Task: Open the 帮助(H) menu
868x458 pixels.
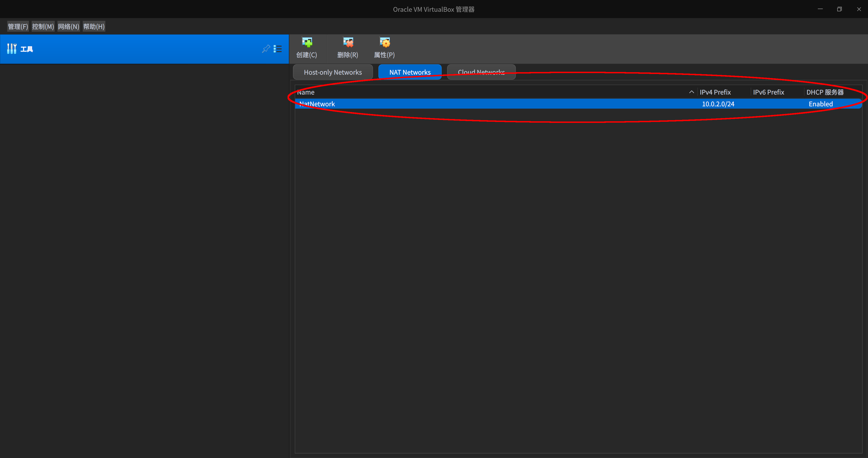Action: 94,26
